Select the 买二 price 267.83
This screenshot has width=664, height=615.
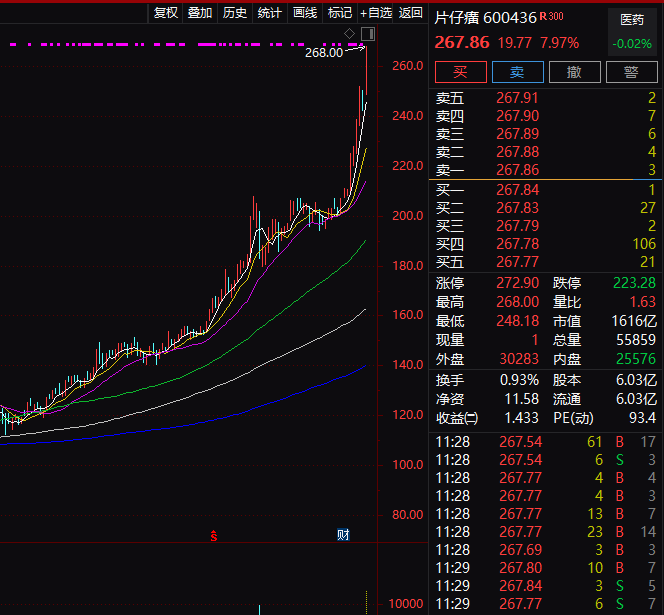tap(517, 208)
